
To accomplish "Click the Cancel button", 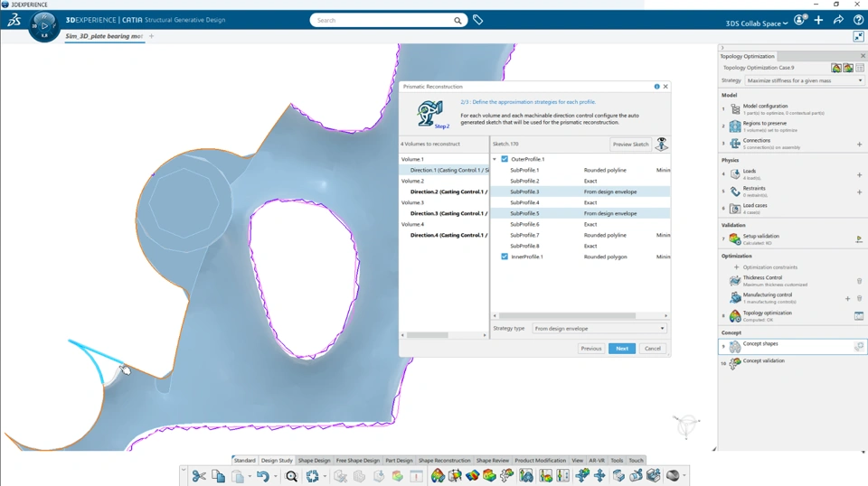I will 653,349.
